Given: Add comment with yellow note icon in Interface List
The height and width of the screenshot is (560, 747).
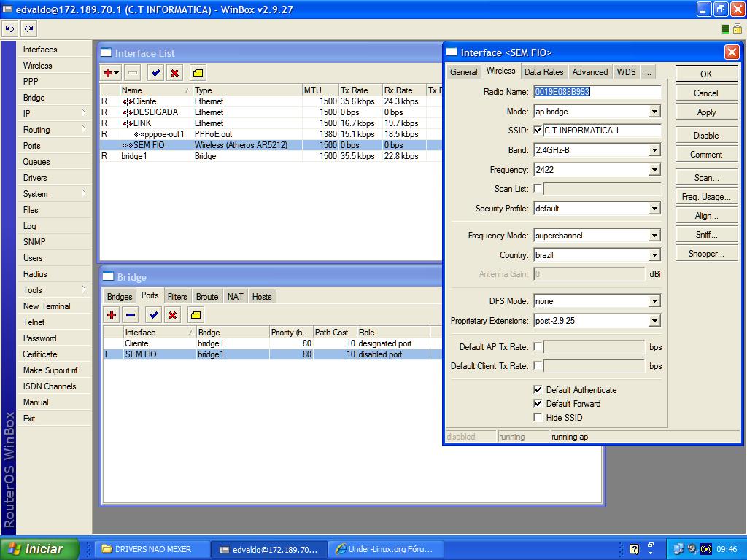Looking at the screenshot, I should (198, 73).
